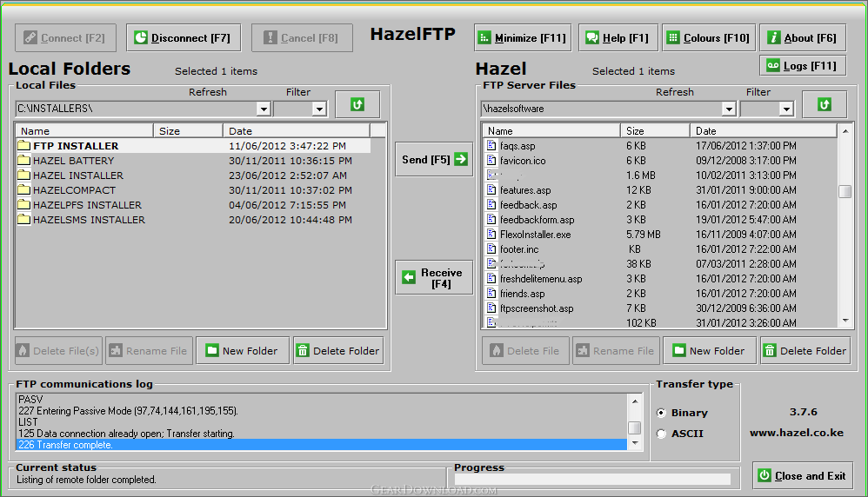The height and width of the screenshot is (497, 868).
Task: Sort local files by Date column
Action: click(297, 131)
